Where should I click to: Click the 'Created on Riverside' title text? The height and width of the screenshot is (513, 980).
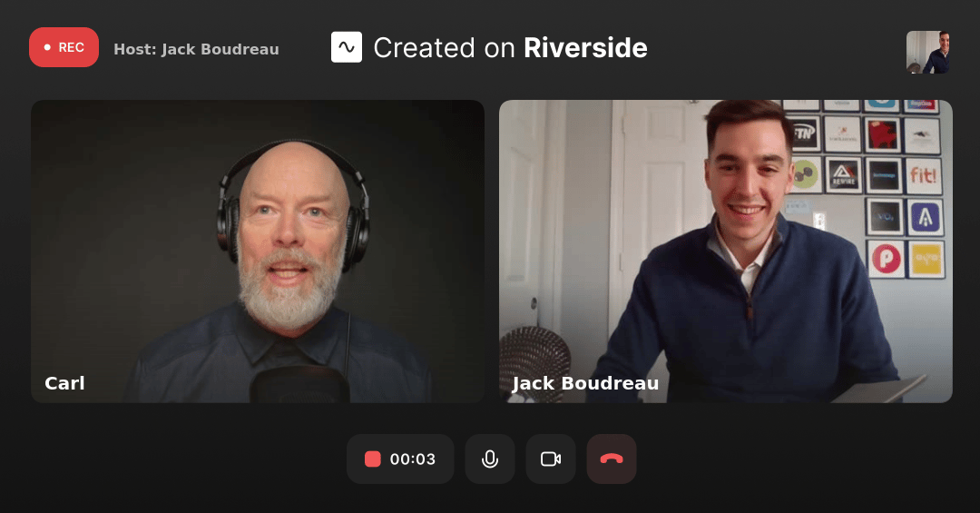coord(510,48)
